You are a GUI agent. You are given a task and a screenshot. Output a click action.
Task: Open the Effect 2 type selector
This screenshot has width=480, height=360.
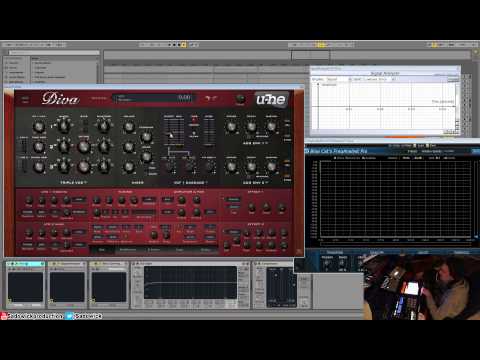pyautogui.click(x=233, y=231)
